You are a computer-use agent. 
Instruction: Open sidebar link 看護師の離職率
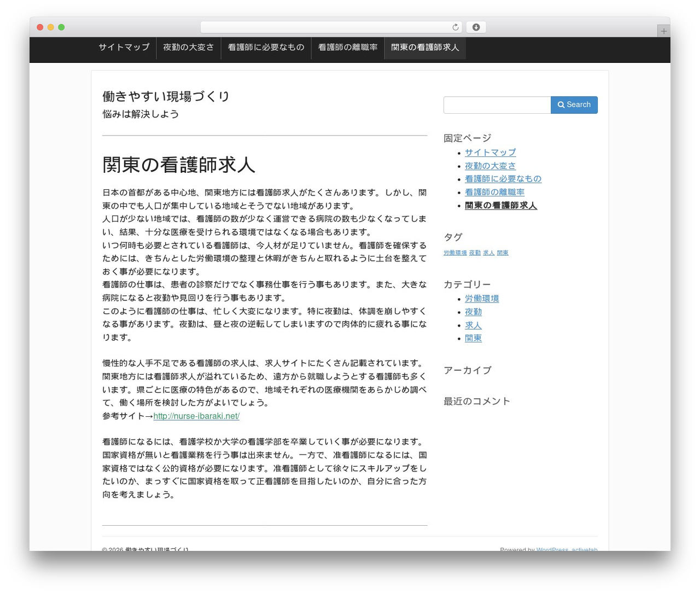pyautogui.click(x=495, y=192)
